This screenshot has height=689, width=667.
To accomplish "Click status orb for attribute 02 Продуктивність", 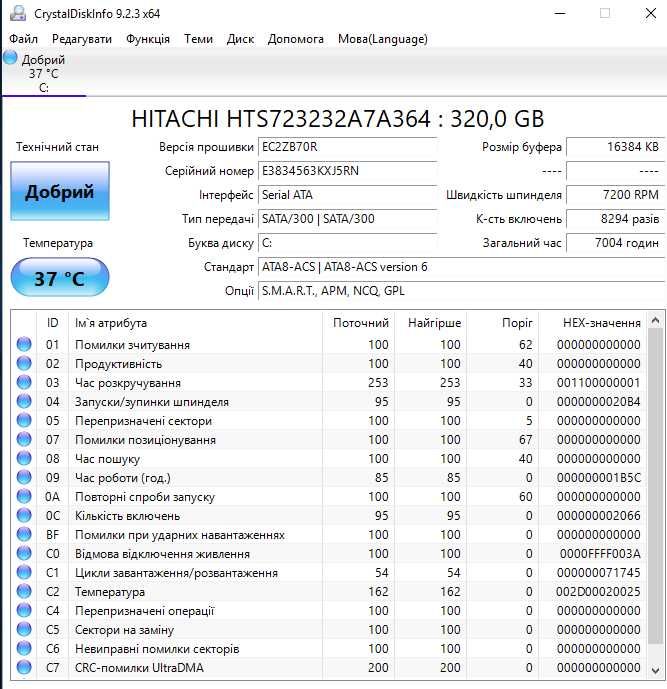I will tap(24, 363).
